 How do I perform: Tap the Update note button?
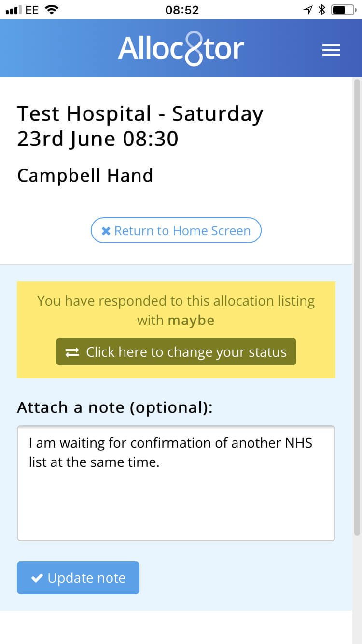pos(78,577)
